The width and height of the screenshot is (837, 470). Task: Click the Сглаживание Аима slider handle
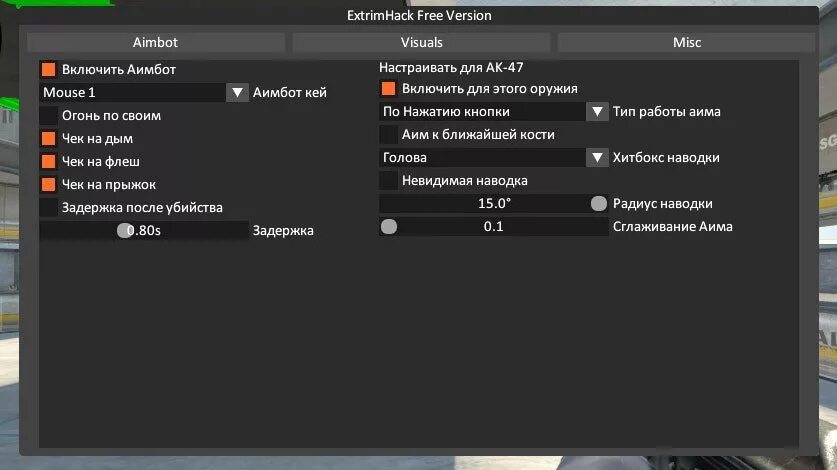(x=389, y=226)
